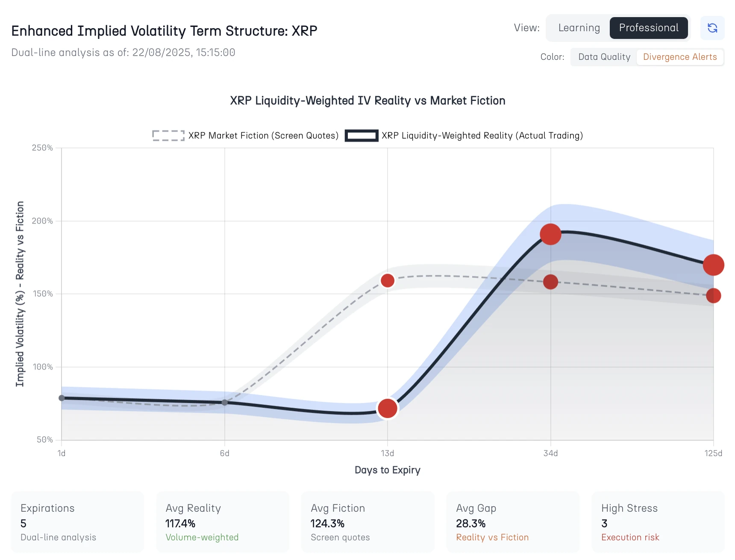This screenshot has height=560, width=735.
Task: Click the 1d gray data point
Action: [x=62, y=398]
